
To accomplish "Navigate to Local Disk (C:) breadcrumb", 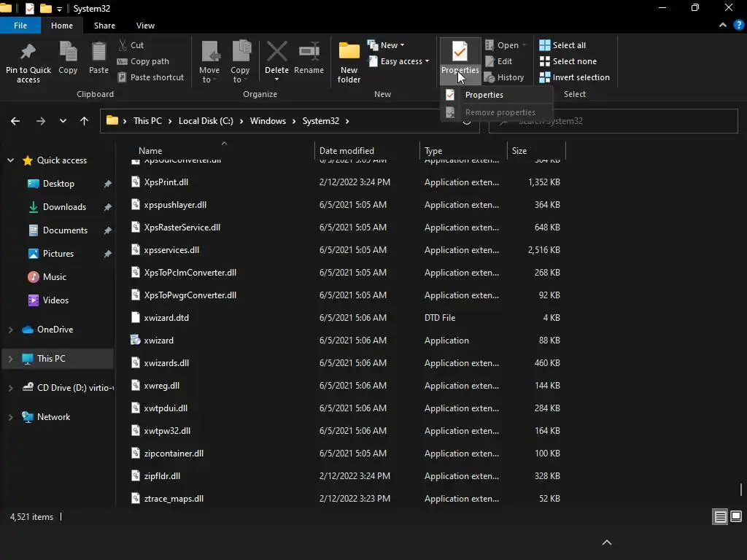I will [x=206, y=121].
